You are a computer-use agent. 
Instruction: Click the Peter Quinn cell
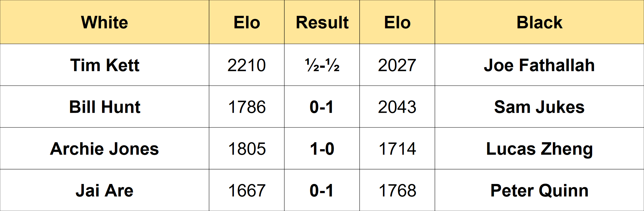(x=539, y=190)
